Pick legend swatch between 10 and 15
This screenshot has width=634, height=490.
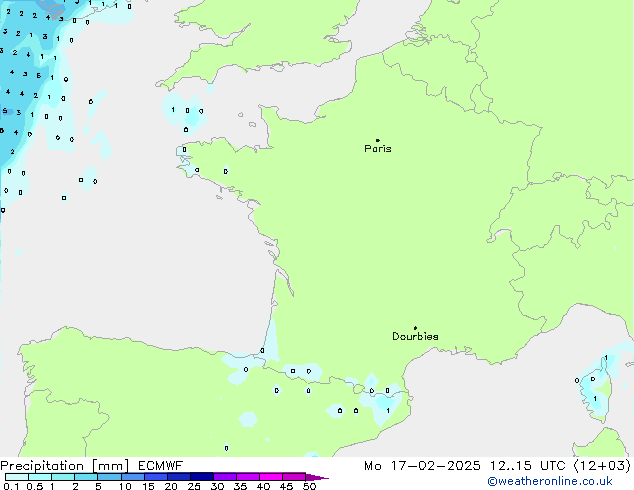(134, 477)
